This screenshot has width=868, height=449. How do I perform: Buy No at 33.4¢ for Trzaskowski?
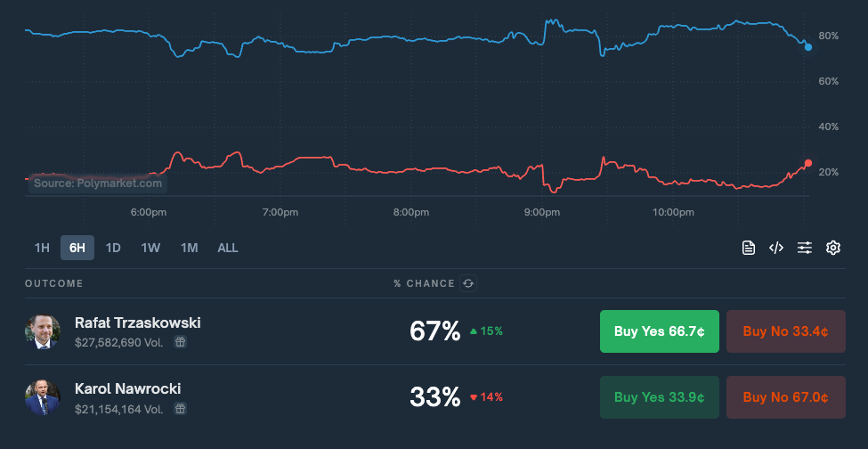[785, 331]
